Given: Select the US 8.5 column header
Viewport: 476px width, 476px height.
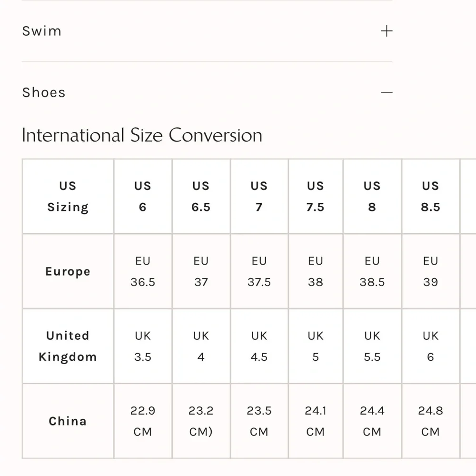Looking at the screenshot, I should point(430,196).
